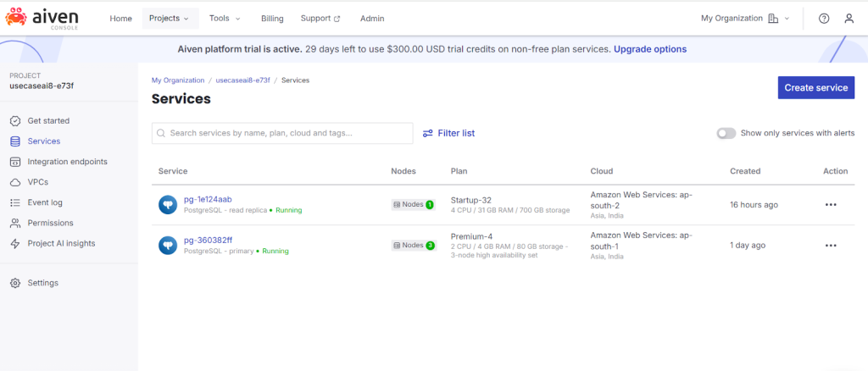Image resolution: width=868 pixels, height=371 pixels.
Task: Open the user profile icon
Action: pyautogui.click(x=849, y=19)
